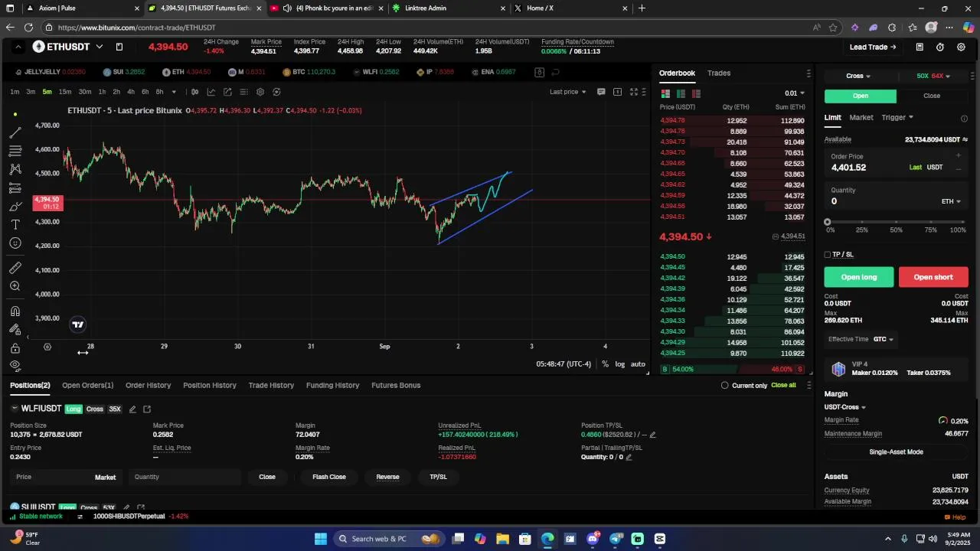Show both bids and asks orderbook view
The height and width of the screenshot is (551, 980).
point(665,93)
